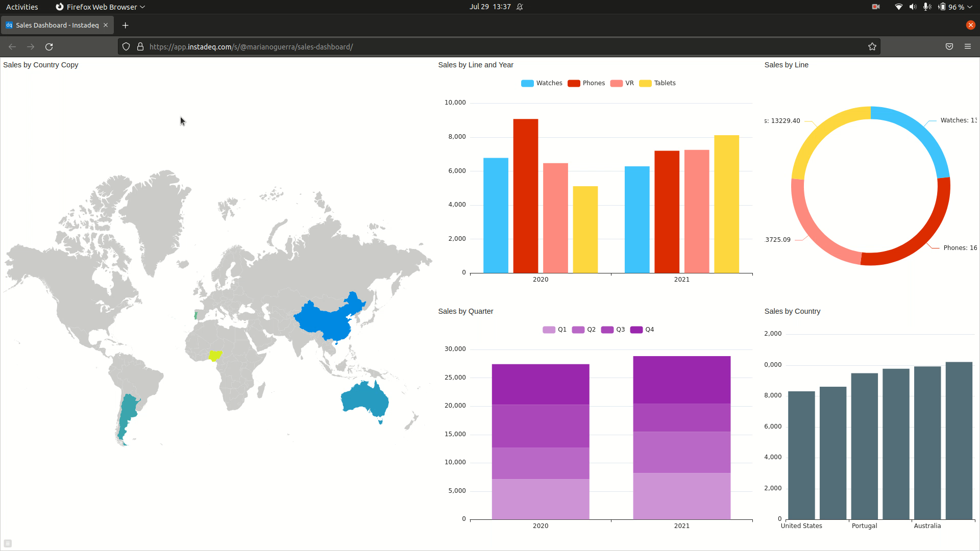Open Firefox hamburger application menu
This screenshot has height=551, width=980.
[x=968, y=46]
